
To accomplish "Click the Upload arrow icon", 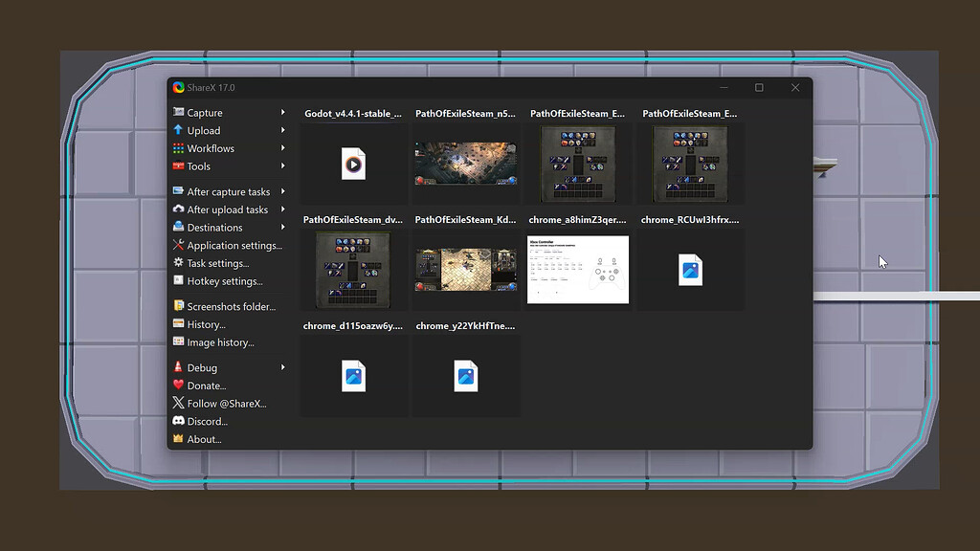I will (x=178, y=130).
